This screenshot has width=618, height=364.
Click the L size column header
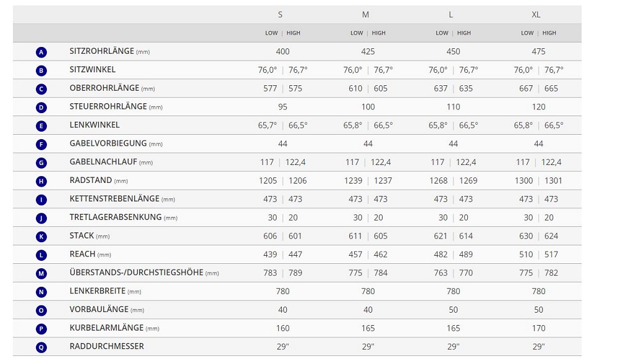[x=451, y=14]
